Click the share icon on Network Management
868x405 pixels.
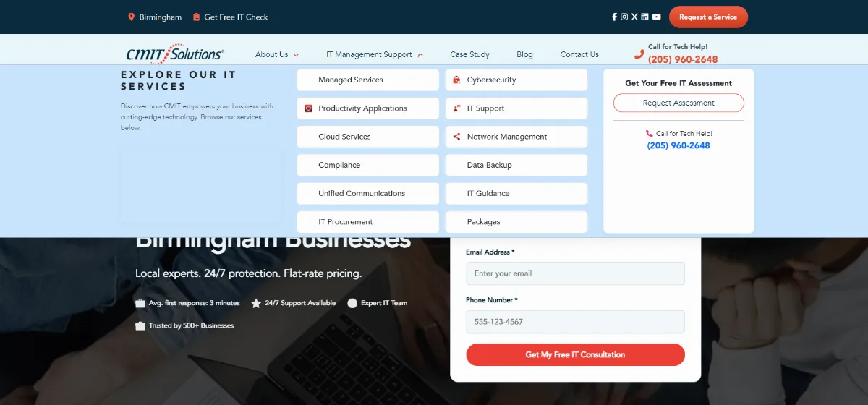click(x=456, y=137)
